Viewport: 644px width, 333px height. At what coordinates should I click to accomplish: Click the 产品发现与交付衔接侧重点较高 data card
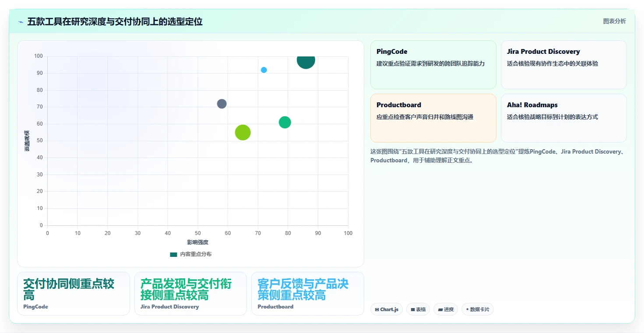(x=191, y=294)
